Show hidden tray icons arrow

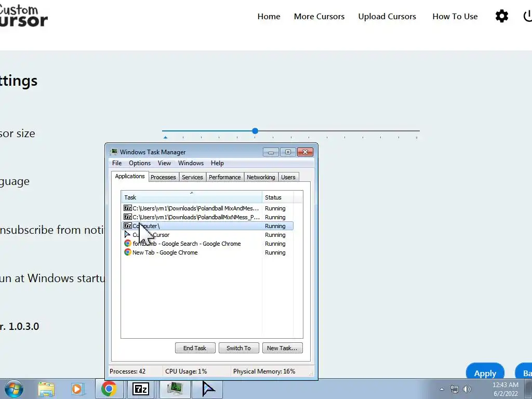(442, 389)
